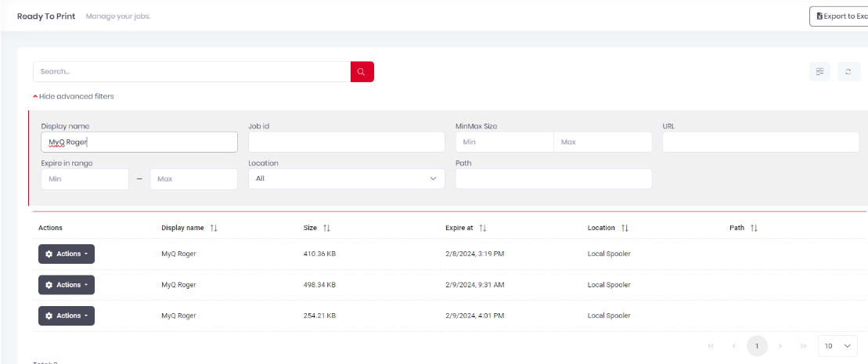Sort by Size column arrows
868x364 pixels.
coord(326,228)
